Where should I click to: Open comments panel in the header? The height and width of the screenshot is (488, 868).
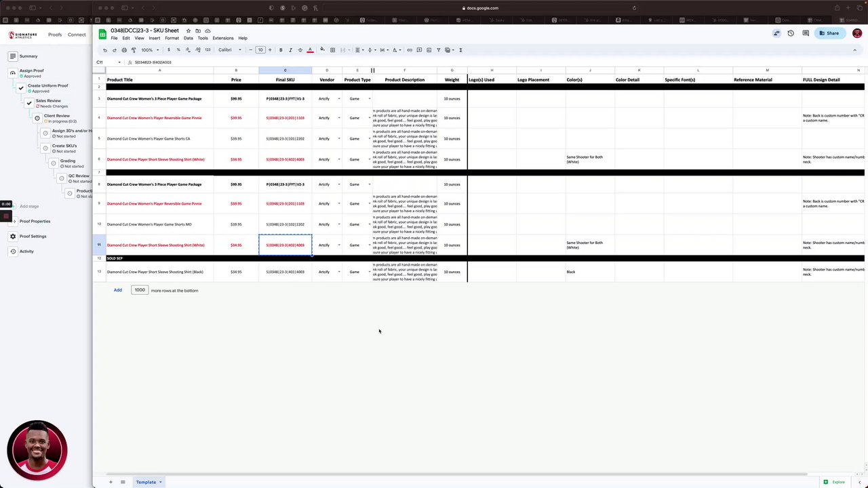806,33
